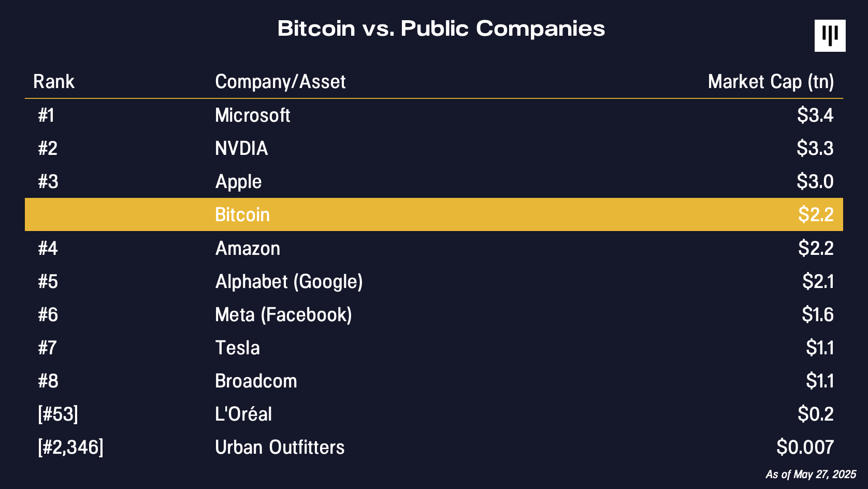Select the highlighted Bitcoin row
This screenshot has height=489, width=868.
point(434,214)
